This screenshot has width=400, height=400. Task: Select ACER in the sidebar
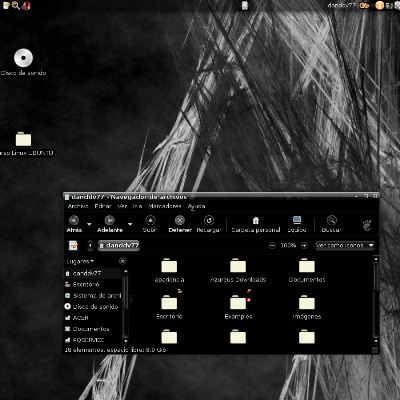click(x=92, y=318)
